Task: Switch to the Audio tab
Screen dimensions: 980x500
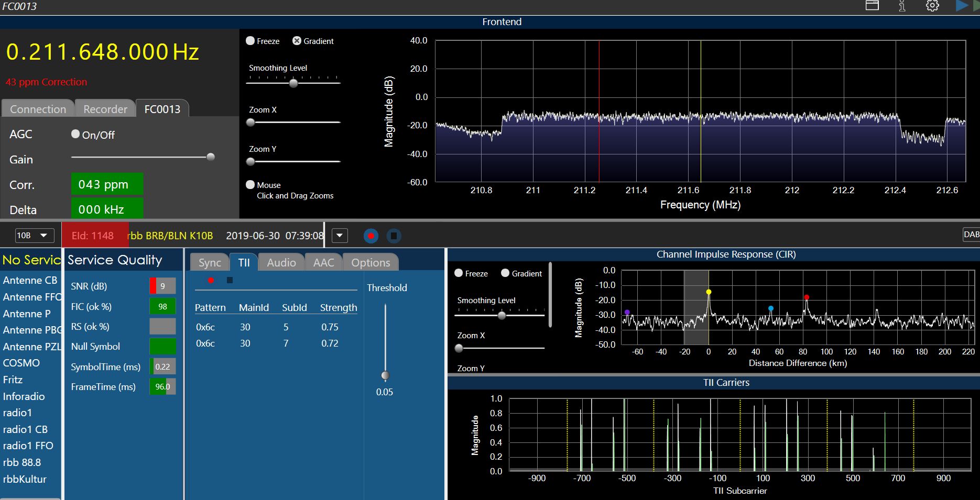Action: [x=281, y=262]
